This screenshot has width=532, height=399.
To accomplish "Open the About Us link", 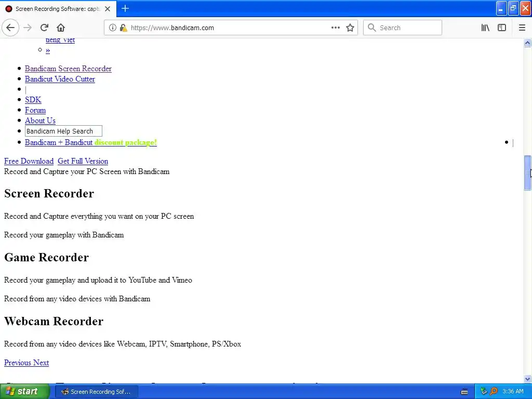I will pyautogui.click(x=40, y=121).
